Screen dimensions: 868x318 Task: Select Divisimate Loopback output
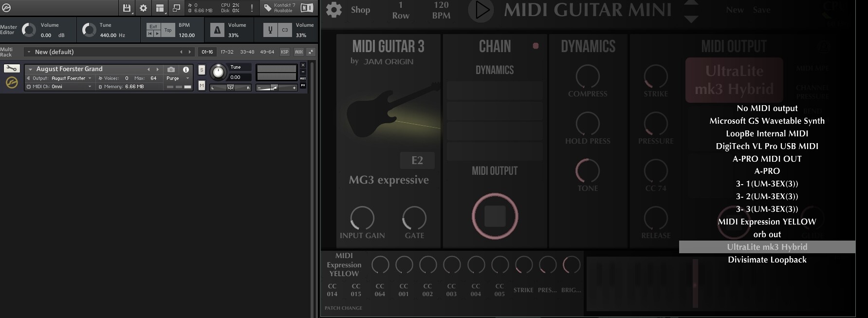(767, 260)
